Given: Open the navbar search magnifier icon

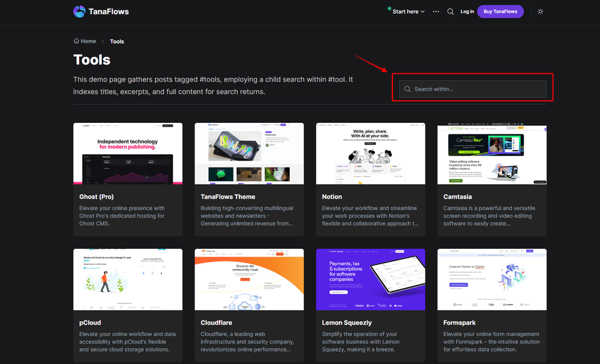Looking at the screenshot, I should click(451, 11).
